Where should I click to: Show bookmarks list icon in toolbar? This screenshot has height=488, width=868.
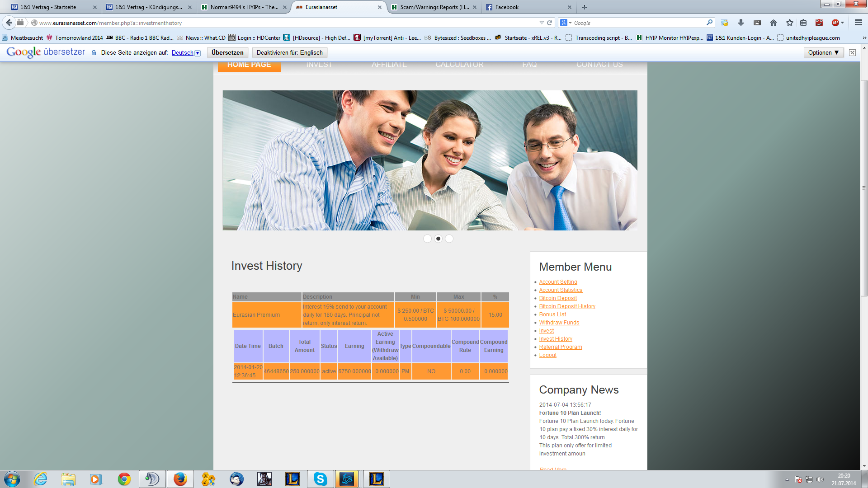point(803,23)
